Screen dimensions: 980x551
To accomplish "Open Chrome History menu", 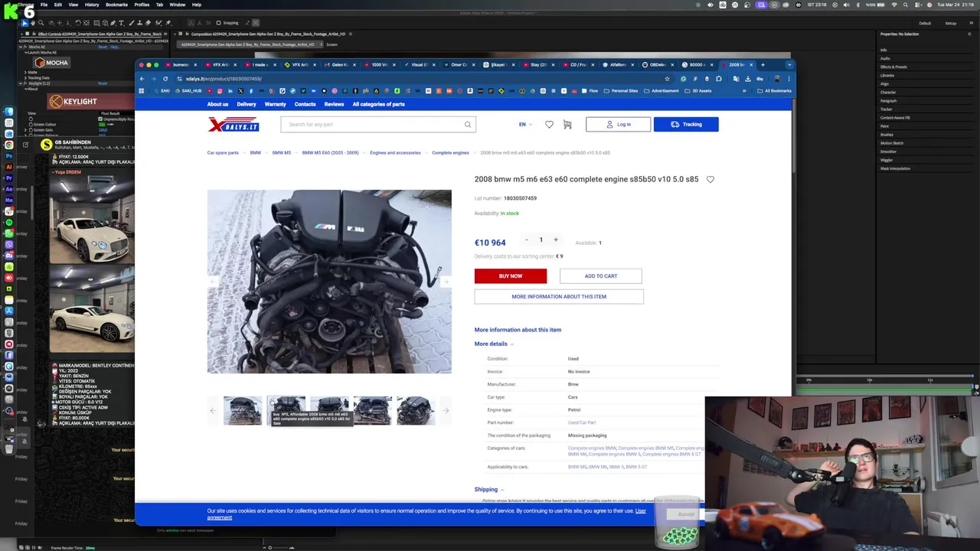I will [x=92, y=5].
